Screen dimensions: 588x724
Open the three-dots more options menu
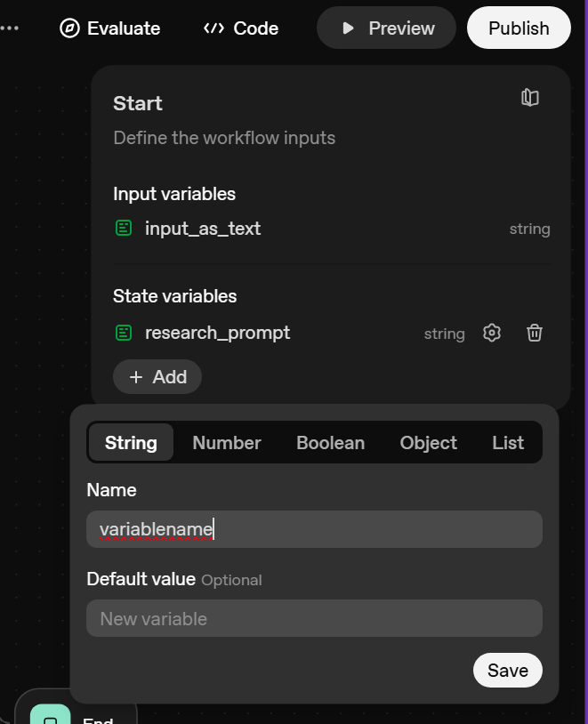pyautogui.click(x=9, y=28)
